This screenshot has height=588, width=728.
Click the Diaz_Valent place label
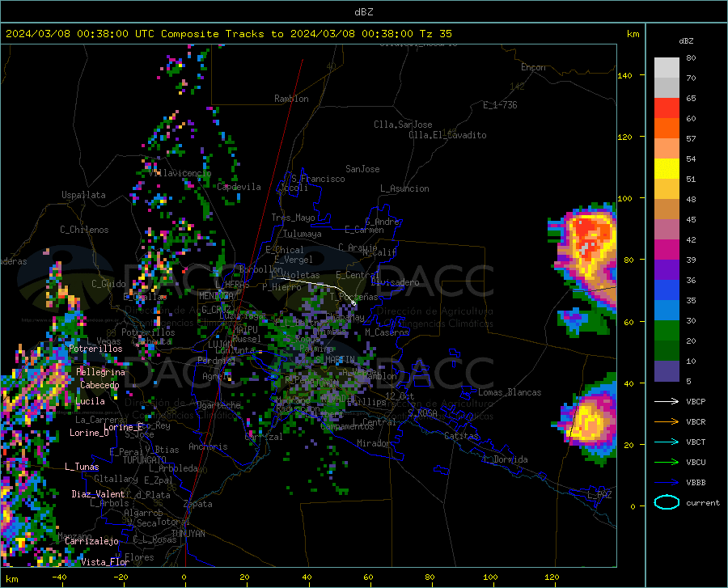98,494
